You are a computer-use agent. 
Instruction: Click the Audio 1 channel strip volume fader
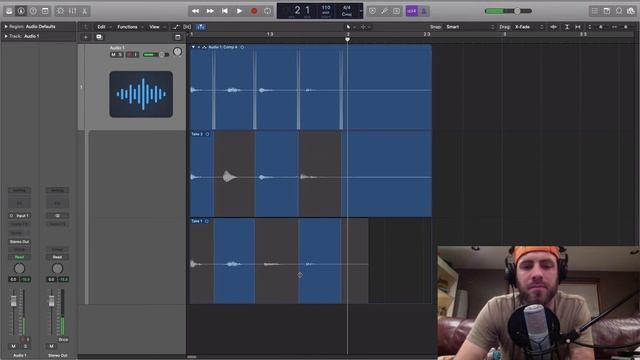13,301
